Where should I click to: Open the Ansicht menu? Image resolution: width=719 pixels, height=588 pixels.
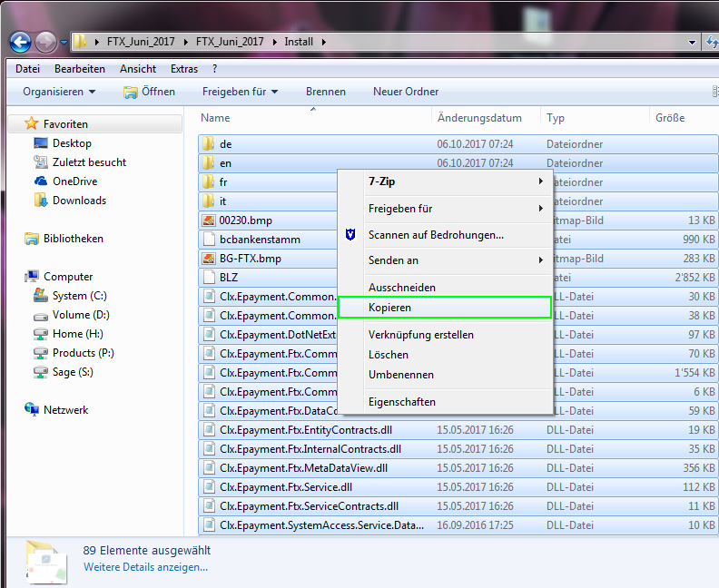138,69
